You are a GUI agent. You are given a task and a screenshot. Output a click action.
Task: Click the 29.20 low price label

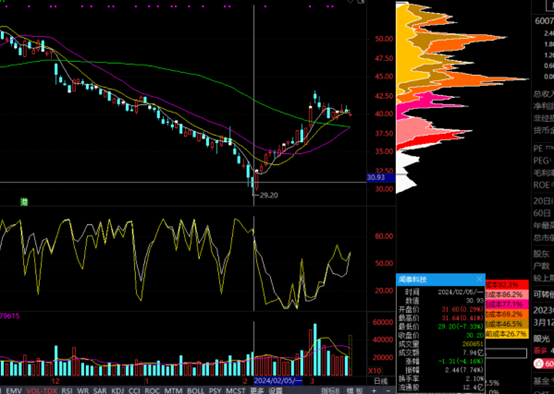[269, 195]
